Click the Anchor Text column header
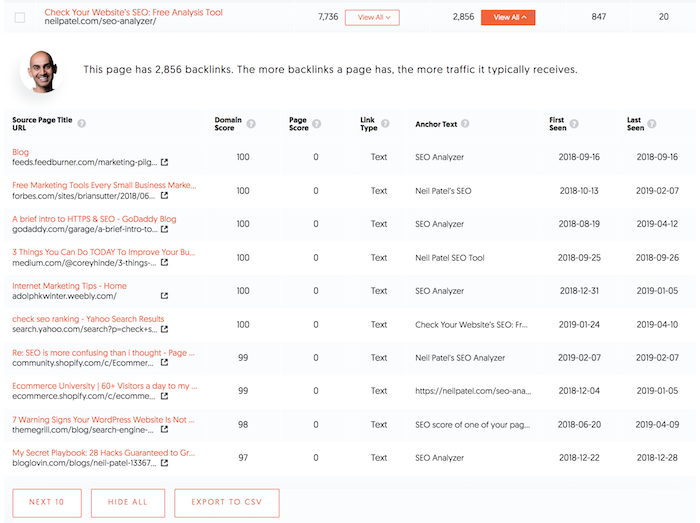The image size is (700, 523). coord(436,124)
